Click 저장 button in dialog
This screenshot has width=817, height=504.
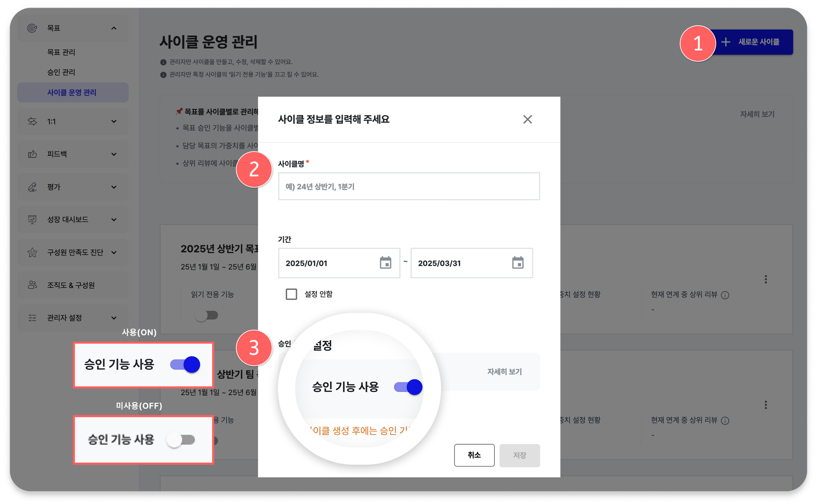pos(519,455)
